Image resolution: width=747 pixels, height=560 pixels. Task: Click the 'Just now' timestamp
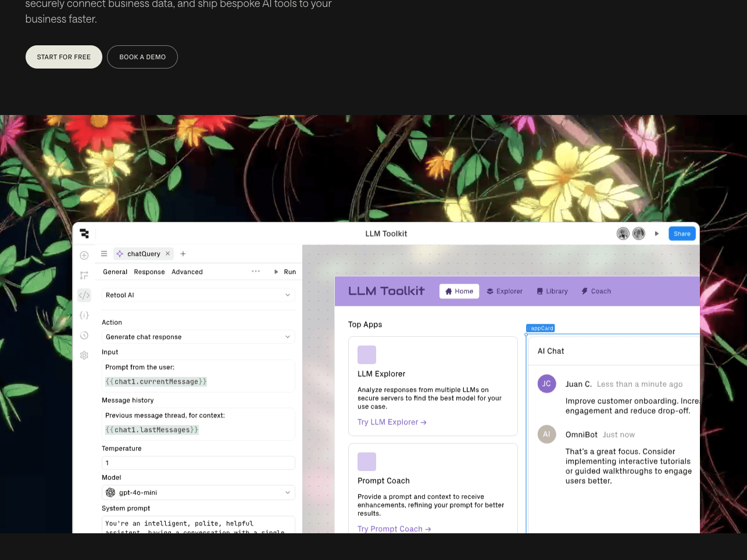tap(619, 435)
